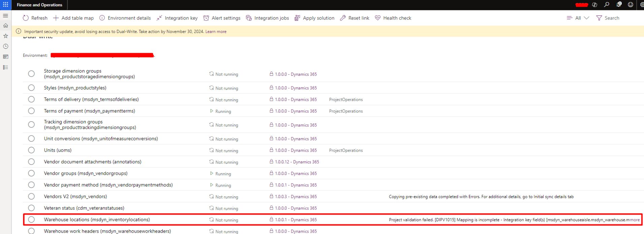Select the Styles row radio button
644x234 pixels.
tap(31, 88)
